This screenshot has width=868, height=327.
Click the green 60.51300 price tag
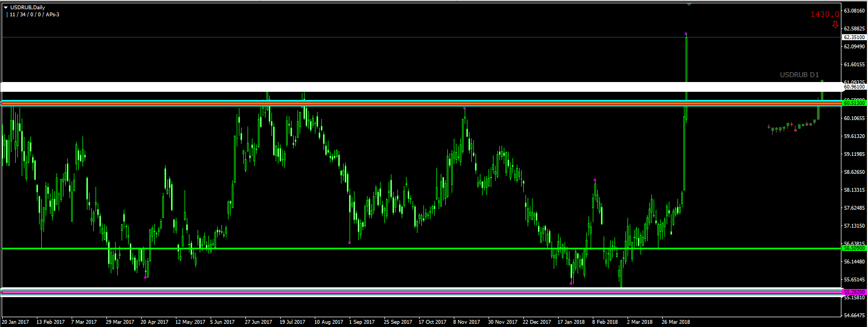(854, 103)
